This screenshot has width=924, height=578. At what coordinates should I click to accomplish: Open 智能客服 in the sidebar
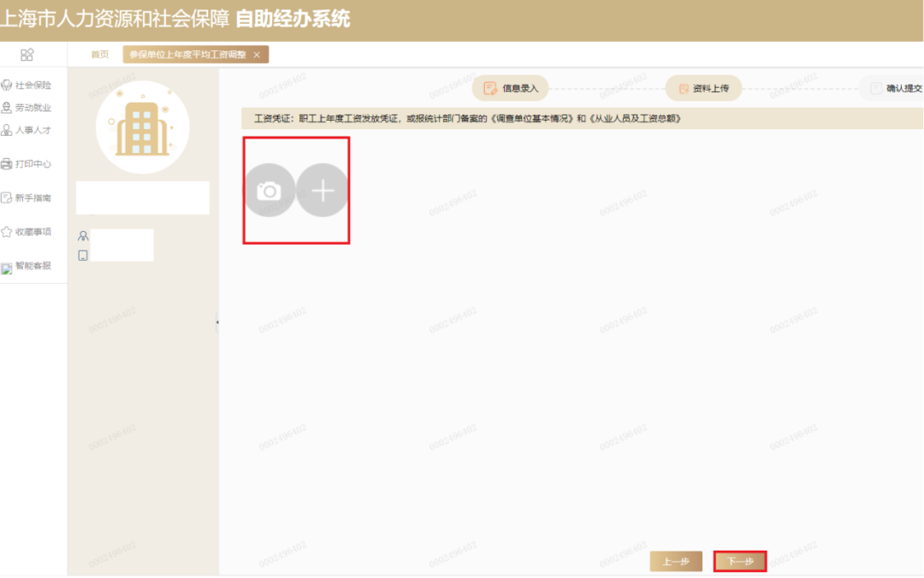27,266
